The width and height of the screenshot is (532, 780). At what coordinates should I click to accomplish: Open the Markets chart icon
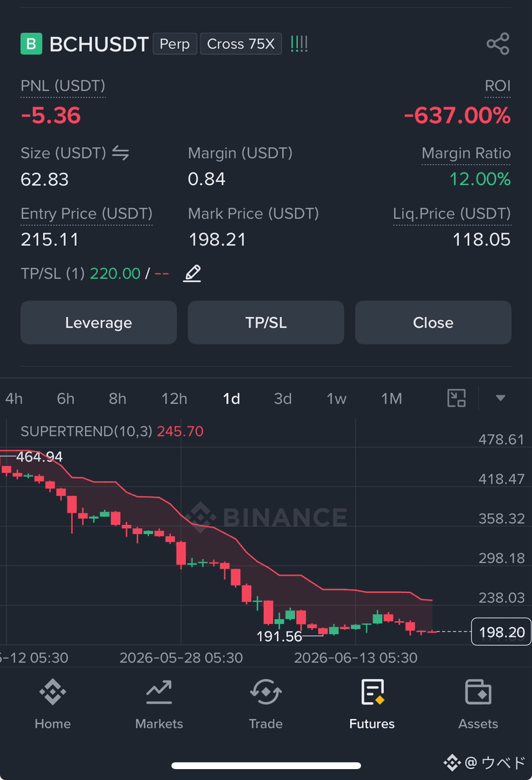click(159, 692)
